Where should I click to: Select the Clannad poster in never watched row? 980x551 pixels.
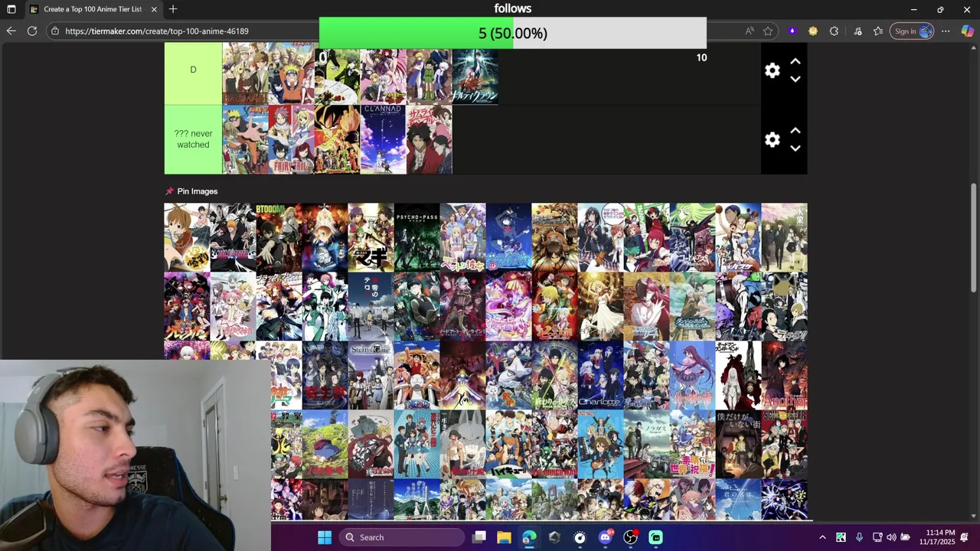[383, 139]
